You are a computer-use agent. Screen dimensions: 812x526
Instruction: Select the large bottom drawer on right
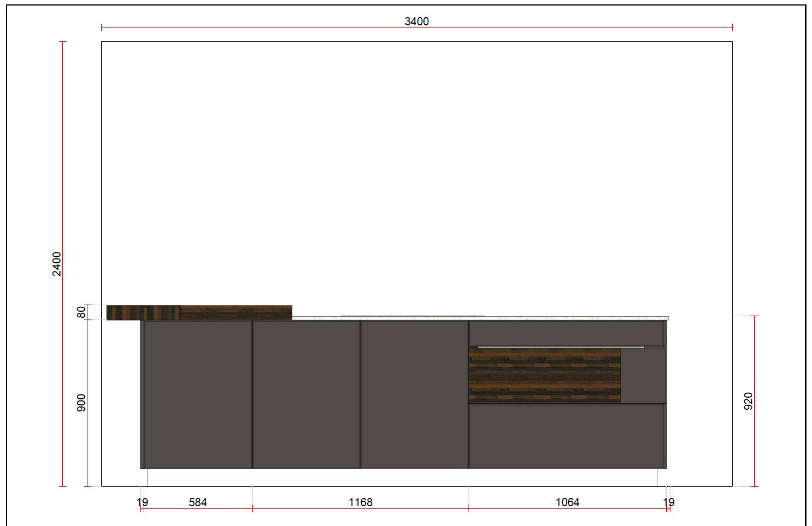566,436
